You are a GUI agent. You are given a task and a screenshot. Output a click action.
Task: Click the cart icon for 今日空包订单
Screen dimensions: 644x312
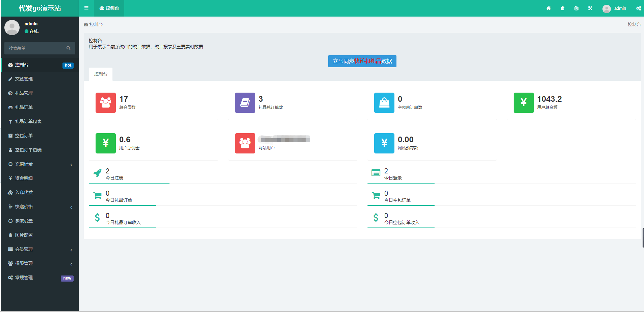(x=376, y=195)
